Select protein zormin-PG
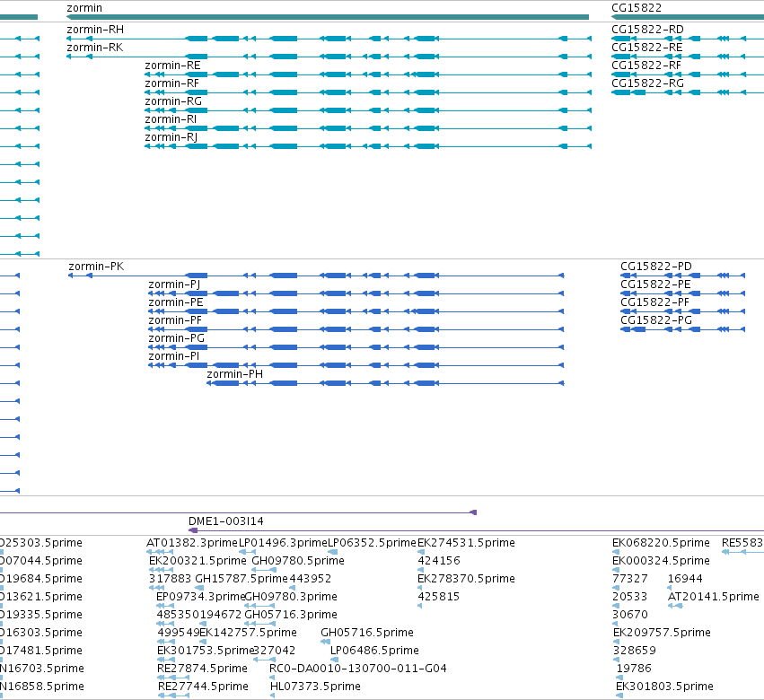The width and height of the screenshot is (764, 700). [176, 339]
